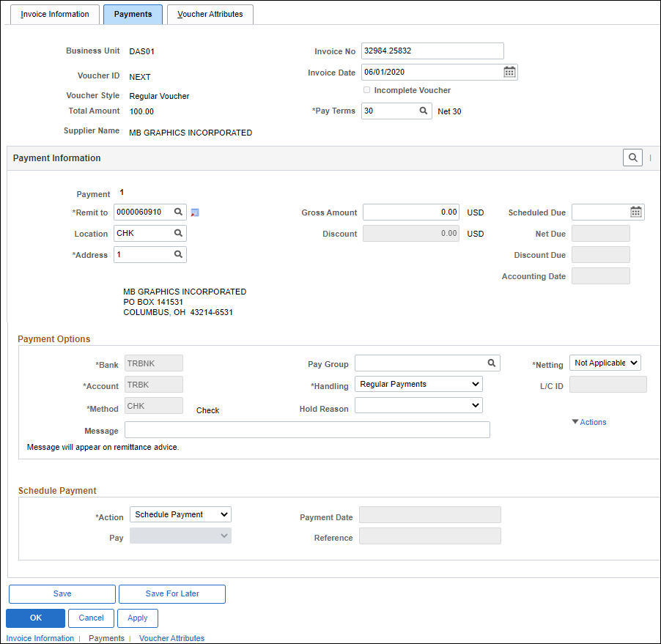Expand the Actions menu
661x644 pixels.
pyautogui.click(x=589, y=422)
